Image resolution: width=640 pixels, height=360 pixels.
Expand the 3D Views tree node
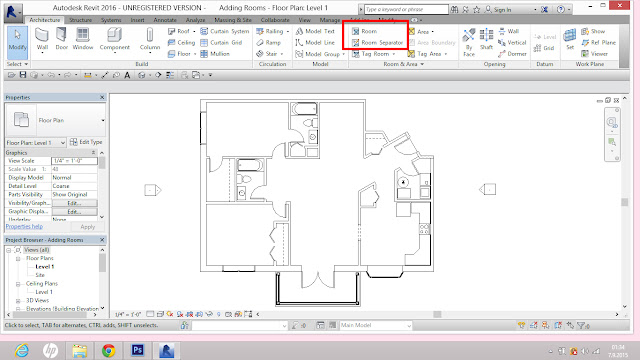point(18,300)
